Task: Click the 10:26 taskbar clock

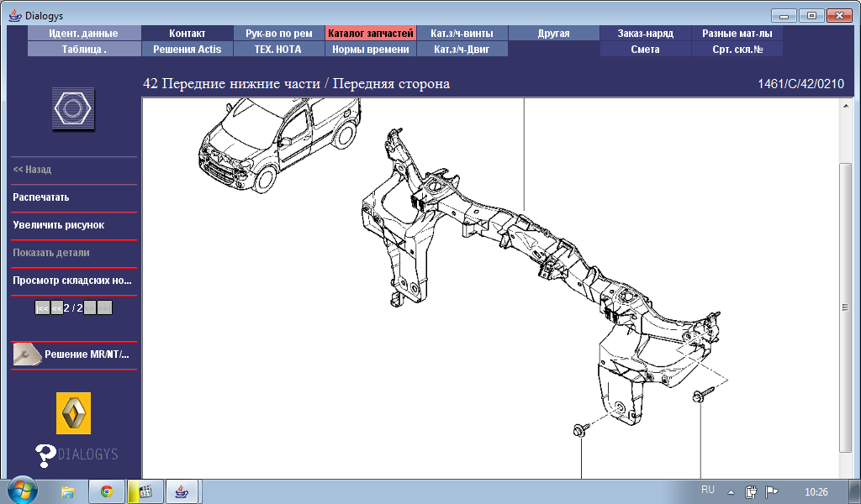Action: 816,491
